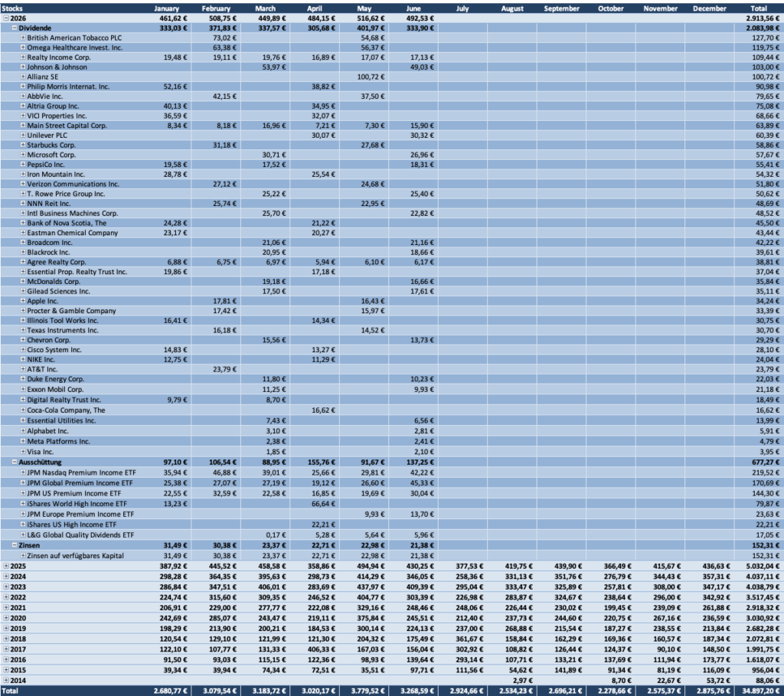Viewport: 784px width, 696px height.
Task: Select Starbucks Corp. February value 31,18 €
Action: 224,145
